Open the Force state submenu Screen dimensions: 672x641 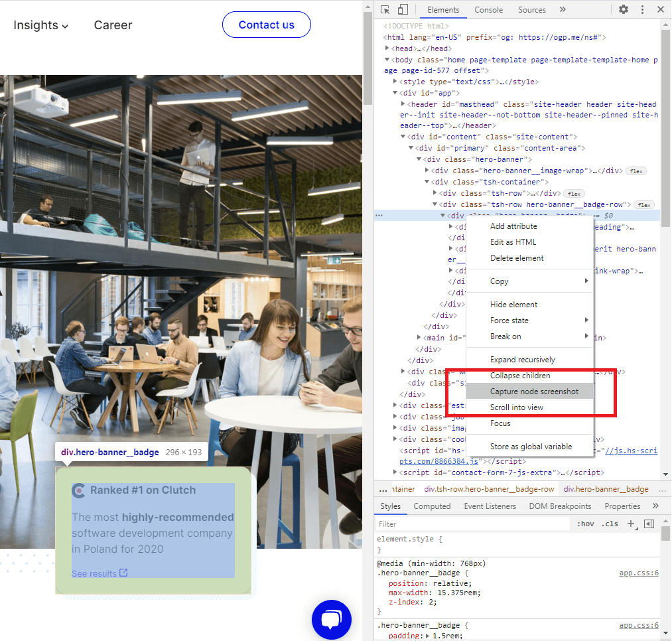530,320
